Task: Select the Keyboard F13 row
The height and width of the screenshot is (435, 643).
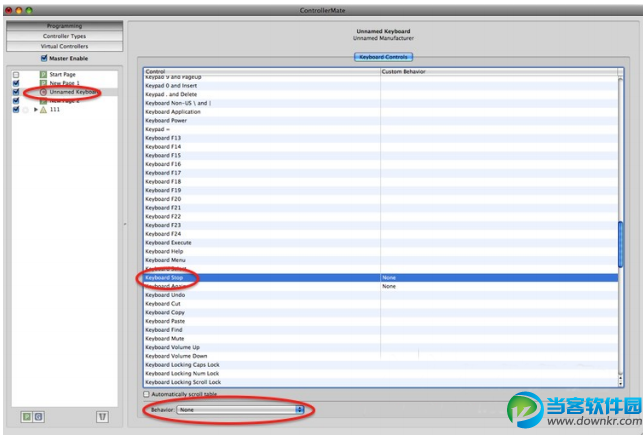Action: (x=381, y=138)
